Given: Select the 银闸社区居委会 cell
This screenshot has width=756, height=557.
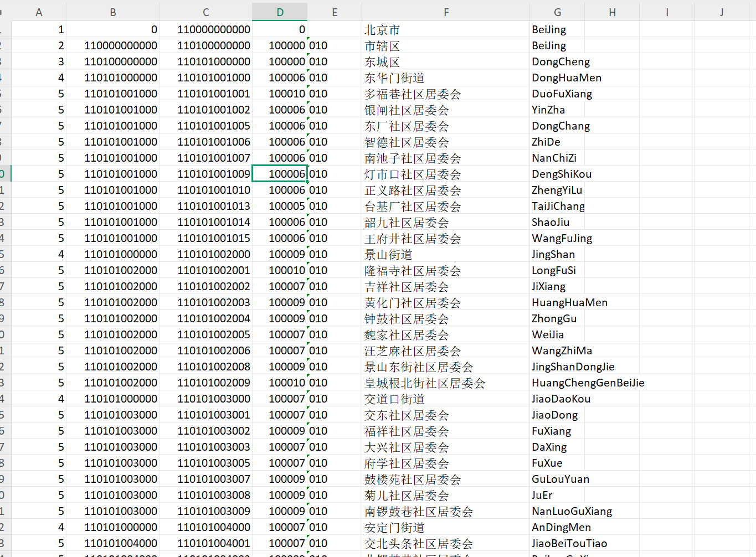Looking at the screenshot, I should click(446, 110).
